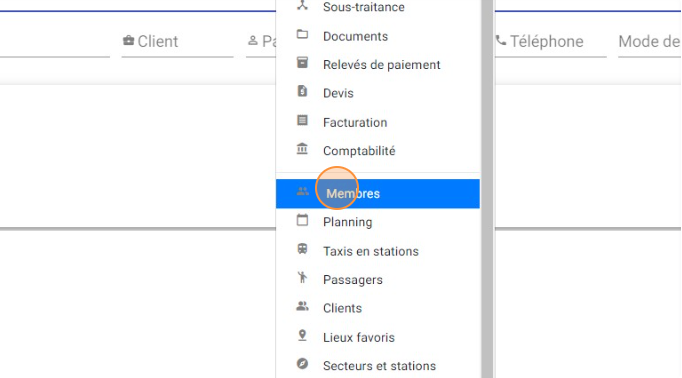This screenshot has height=378, width=682.
Task: Click the Sous-traitance branch icon
Action: click(302, 5)
